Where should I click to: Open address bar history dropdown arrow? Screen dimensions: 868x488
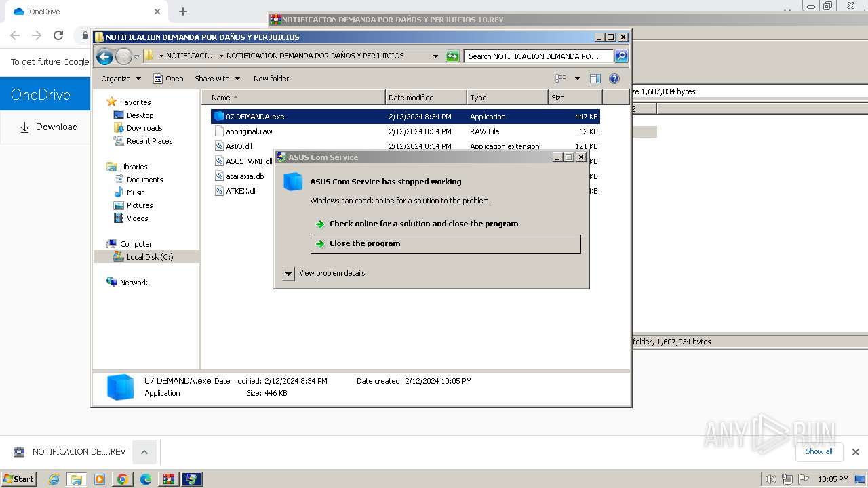tap(435, 56)
